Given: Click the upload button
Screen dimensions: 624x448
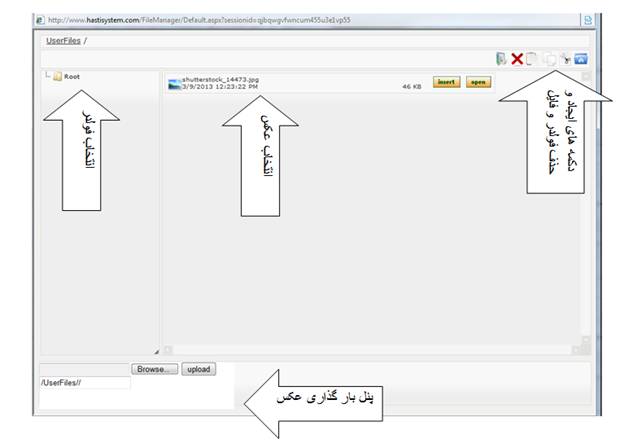Looking at the screenshot, I should (199, 369).
